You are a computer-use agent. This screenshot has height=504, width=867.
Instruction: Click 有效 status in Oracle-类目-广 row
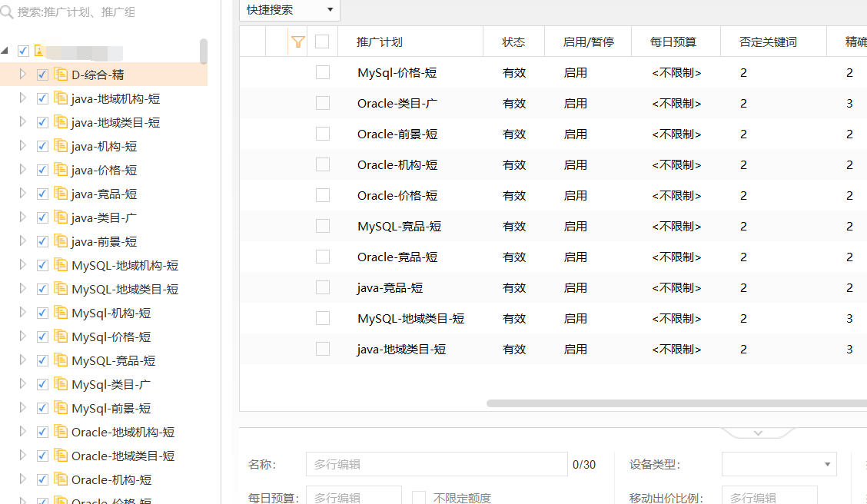[514, 104]
